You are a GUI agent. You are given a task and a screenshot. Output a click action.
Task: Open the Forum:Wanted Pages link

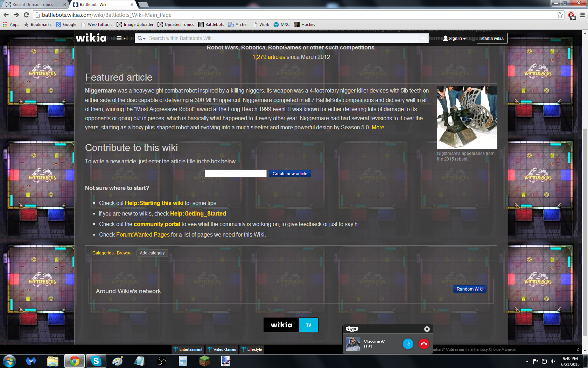pyautogui.click(x=143, y=234)
